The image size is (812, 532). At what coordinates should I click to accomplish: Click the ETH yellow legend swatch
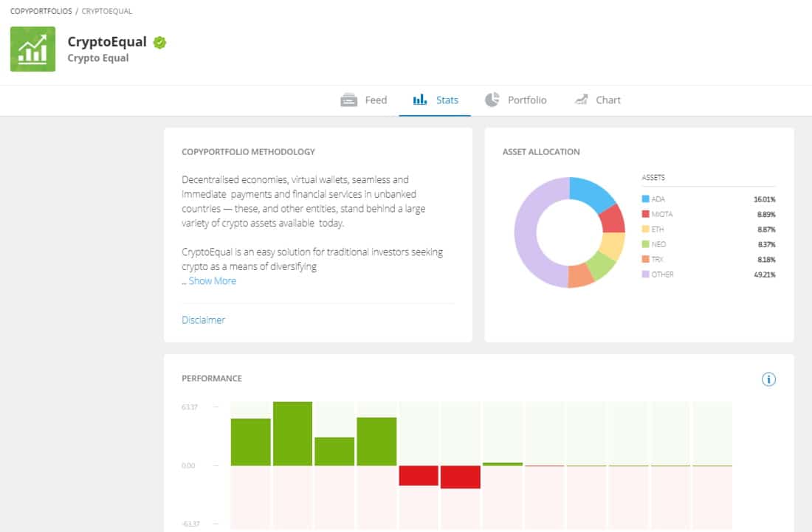645,229
